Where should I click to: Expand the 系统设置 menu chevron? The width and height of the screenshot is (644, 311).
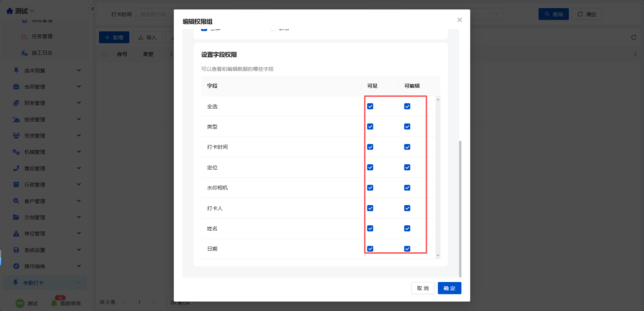79,250
